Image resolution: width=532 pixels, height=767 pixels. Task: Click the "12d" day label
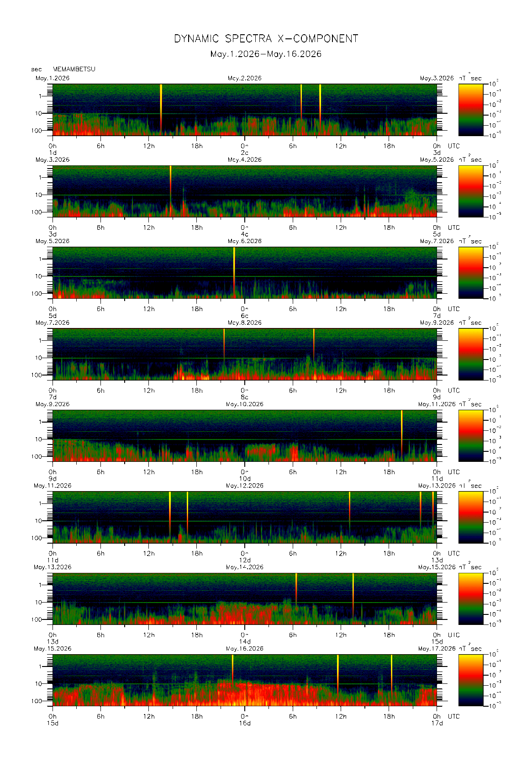click(245, 561)
